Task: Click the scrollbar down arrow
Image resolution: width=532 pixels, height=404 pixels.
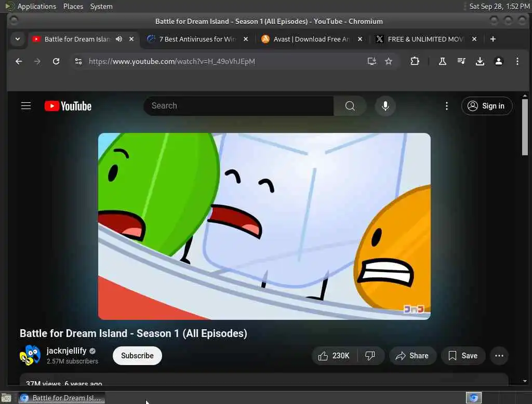Action: click(525, 381)
